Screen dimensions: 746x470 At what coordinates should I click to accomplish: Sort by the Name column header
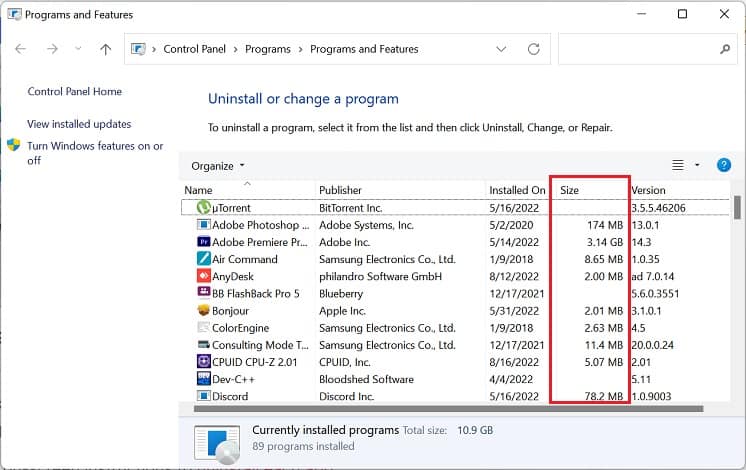[x=198, y=190]
